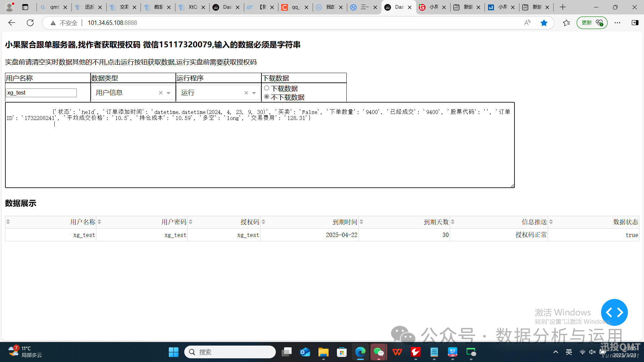
Task: Sort table by 信息推送 column
Action: (453, 222)
